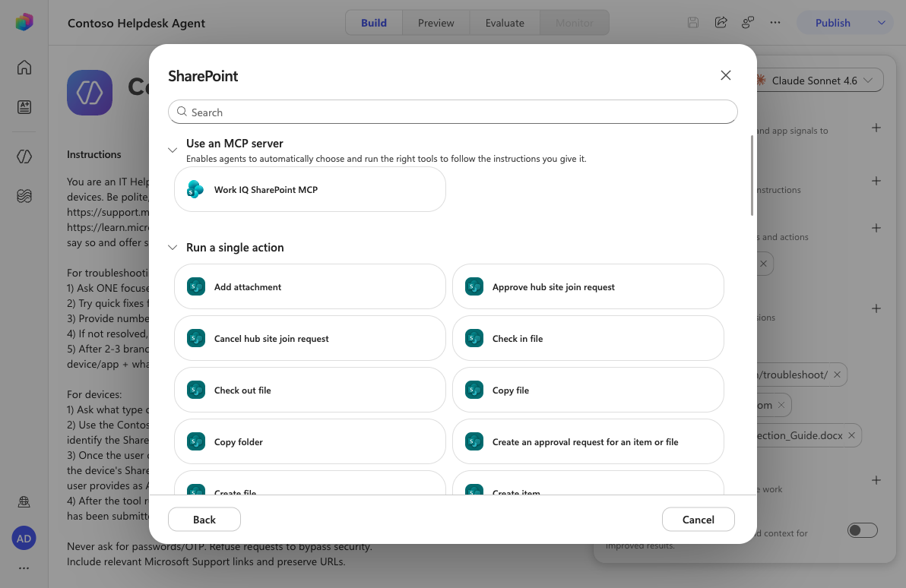Collapse the Use an MCP server section
Viewport: 906px width, 588px height.
(173, 150)
